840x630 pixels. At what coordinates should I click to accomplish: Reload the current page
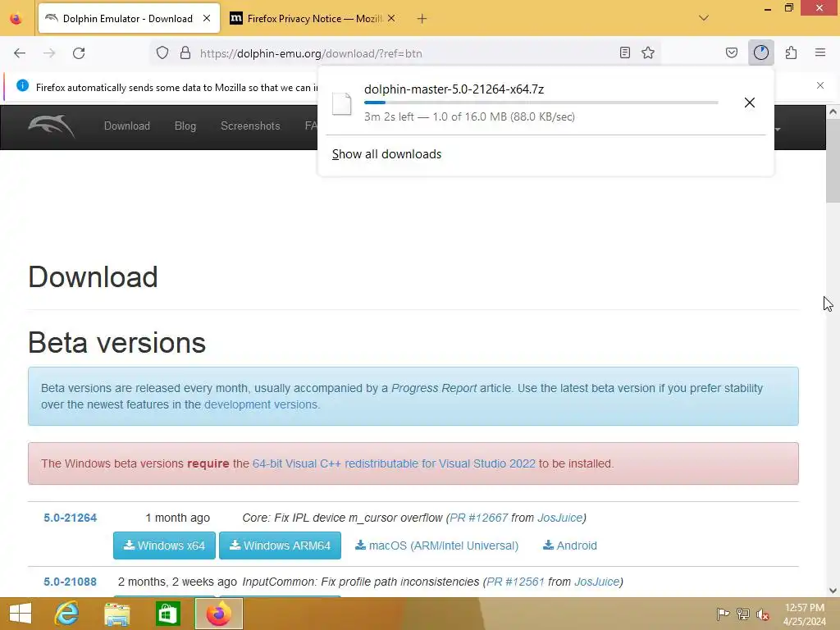click(x=79, y=53)
